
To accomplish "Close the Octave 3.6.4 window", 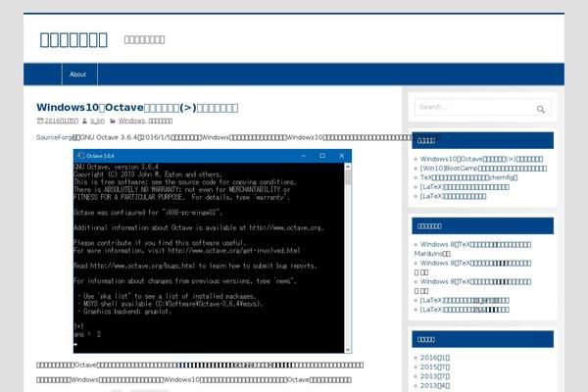I will pos(342,156).
